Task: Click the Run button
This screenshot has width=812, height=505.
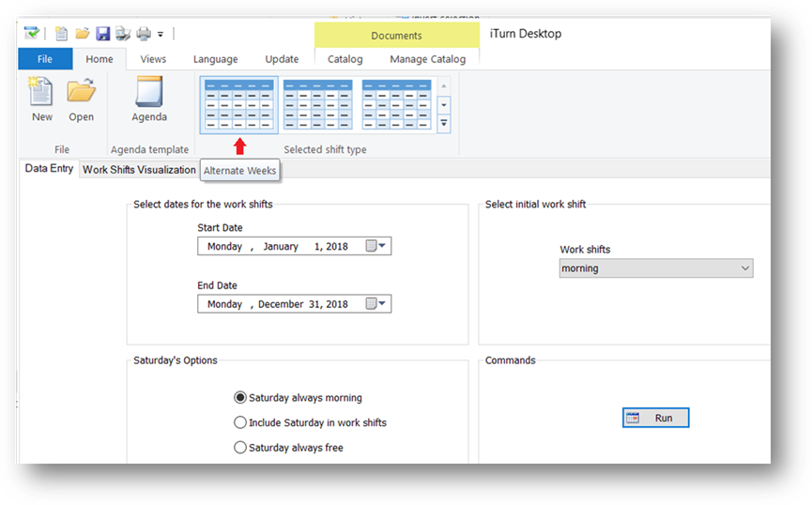Action: pos(655,418)
